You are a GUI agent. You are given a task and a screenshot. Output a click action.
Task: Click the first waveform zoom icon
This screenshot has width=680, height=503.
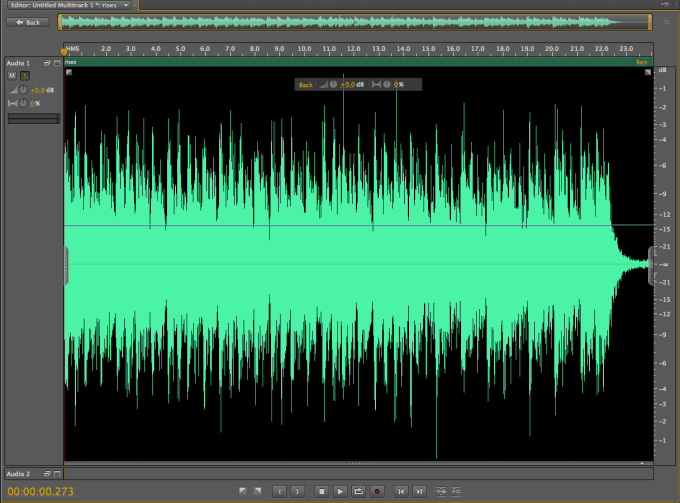pyautogui.click(x=441, y=491)
